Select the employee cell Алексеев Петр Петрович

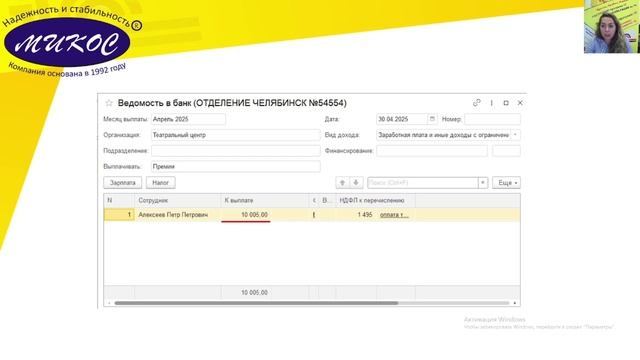178,215
